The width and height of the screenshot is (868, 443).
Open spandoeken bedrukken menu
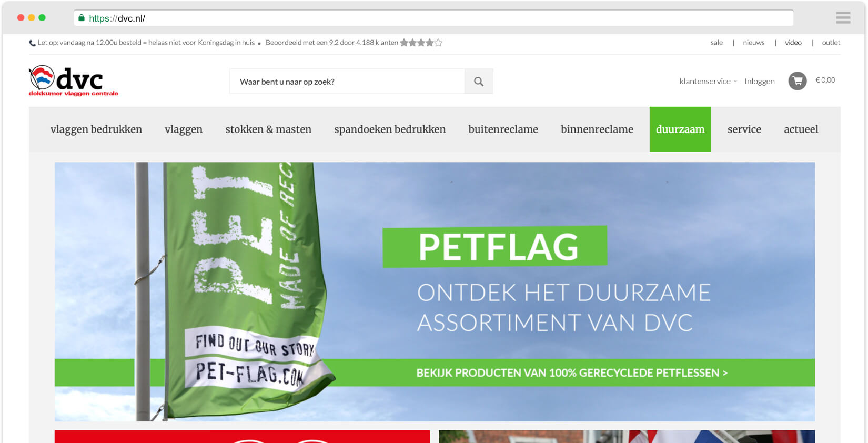pyautogui.click(x=390, y=129)
